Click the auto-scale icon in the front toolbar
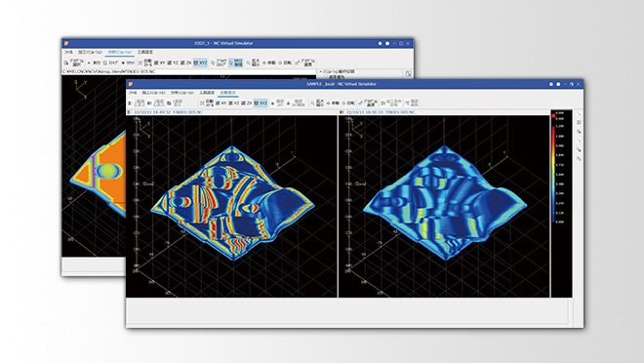The image size is (644, 363). pyautogui.click(x=208, y=102)
